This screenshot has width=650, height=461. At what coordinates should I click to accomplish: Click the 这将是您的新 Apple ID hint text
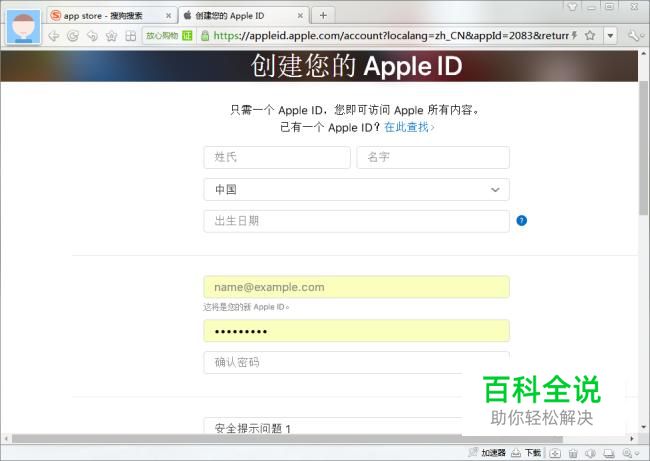[x=246, y=307]
